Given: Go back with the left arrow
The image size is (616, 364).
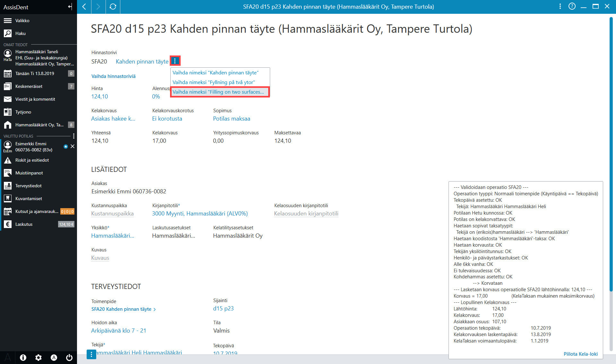Looking at the screenshot, I should pos(84,7).
